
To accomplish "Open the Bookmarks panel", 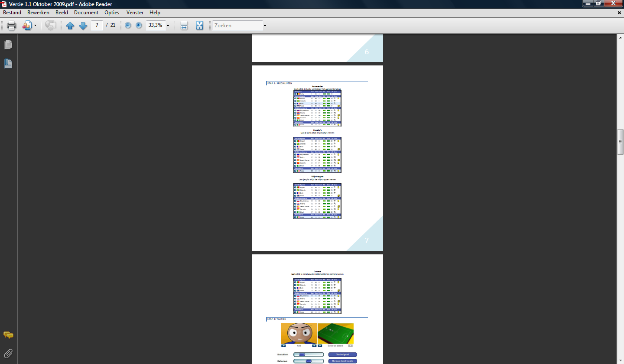I will [8, 64].
